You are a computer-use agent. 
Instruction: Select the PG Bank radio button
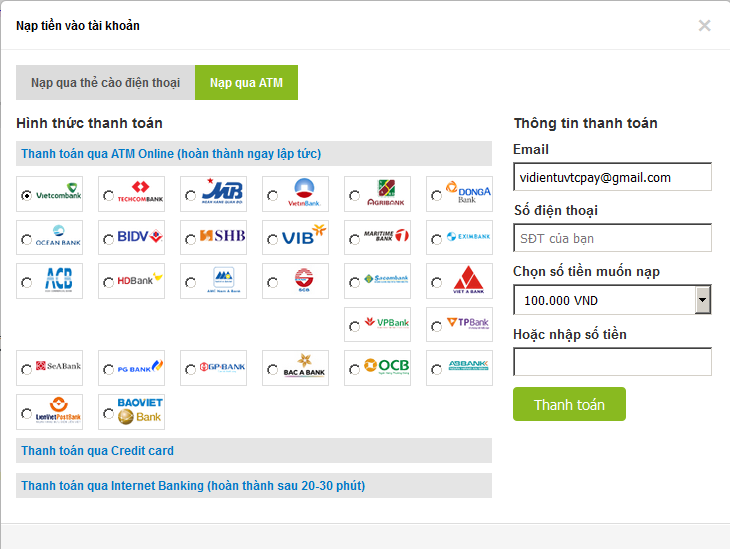coord(108,369)
